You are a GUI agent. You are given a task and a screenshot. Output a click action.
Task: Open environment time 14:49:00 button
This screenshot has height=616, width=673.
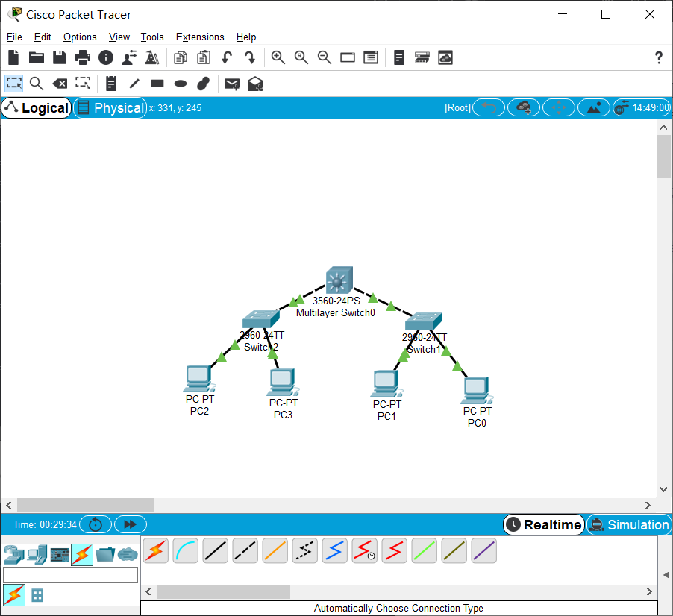point(642,107)
